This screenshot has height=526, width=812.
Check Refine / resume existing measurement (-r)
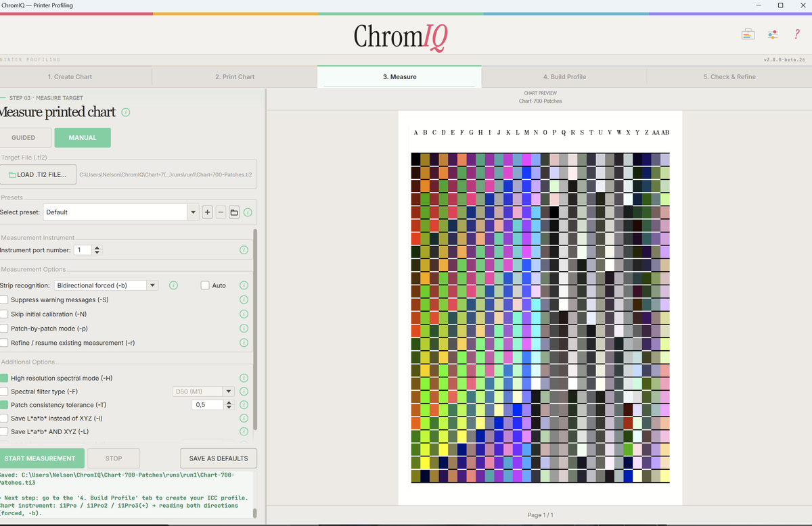point(4,343)
